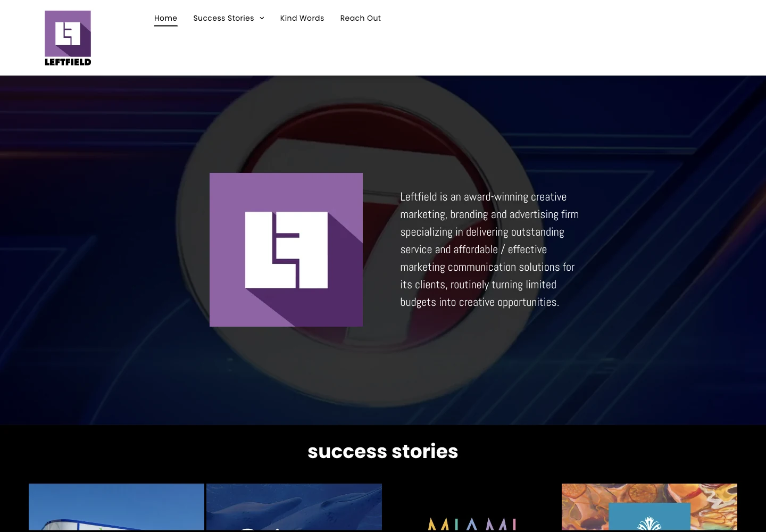766x532 pixels.
Task: Click the 'success stories' heading
Action: tap(383, 451)
